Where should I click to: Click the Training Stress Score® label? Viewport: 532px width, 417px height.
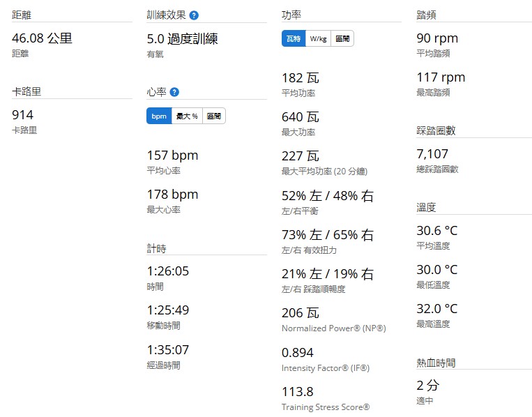[325, 407]
